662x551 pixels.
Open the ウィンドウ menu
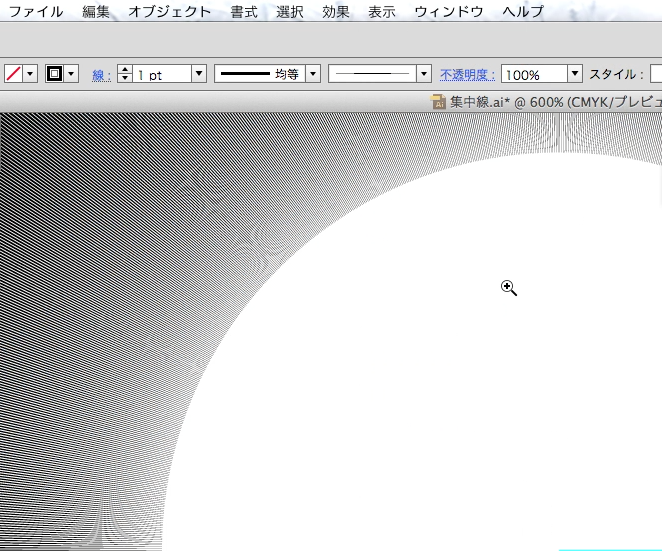click(449, 11)
